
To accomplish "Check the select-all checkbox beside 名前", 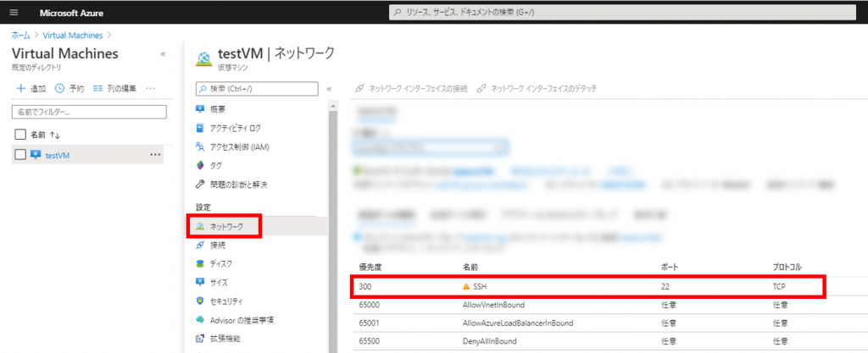I will click(20, 135).
